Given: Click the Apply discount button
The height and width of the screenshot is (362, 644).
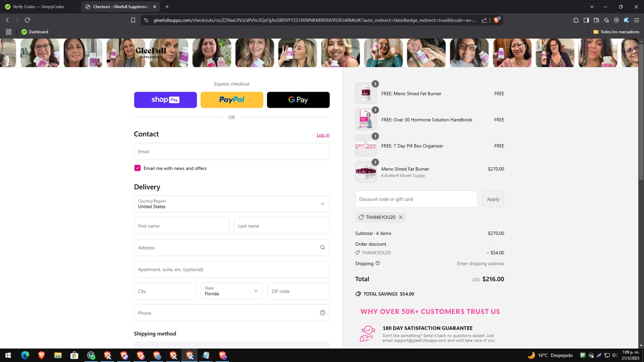Looking at the screenshot, I should [x=493, y=199].
